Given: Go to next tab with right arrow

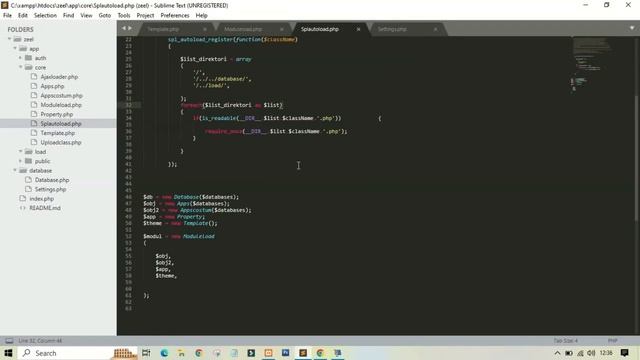Looking at the screenshot, I should pyautogui.click(x=130, y=28).
